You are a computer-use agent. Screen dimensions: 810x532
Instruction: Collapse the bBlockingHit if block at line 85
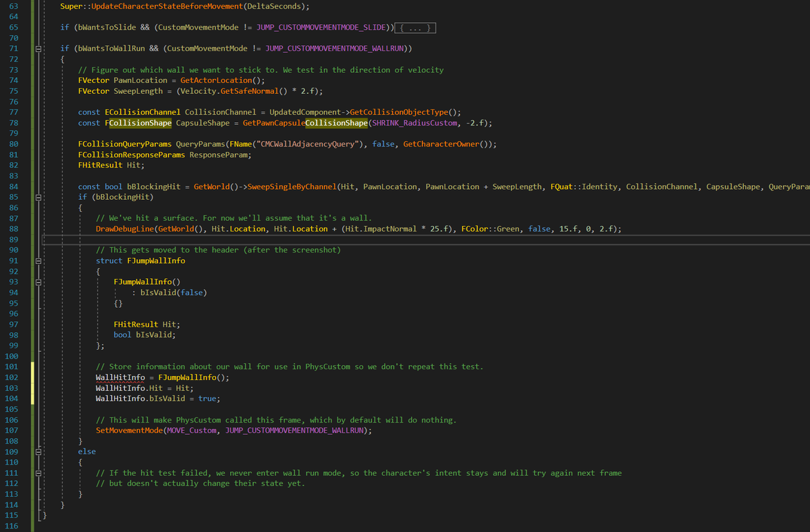pos(39,198)
